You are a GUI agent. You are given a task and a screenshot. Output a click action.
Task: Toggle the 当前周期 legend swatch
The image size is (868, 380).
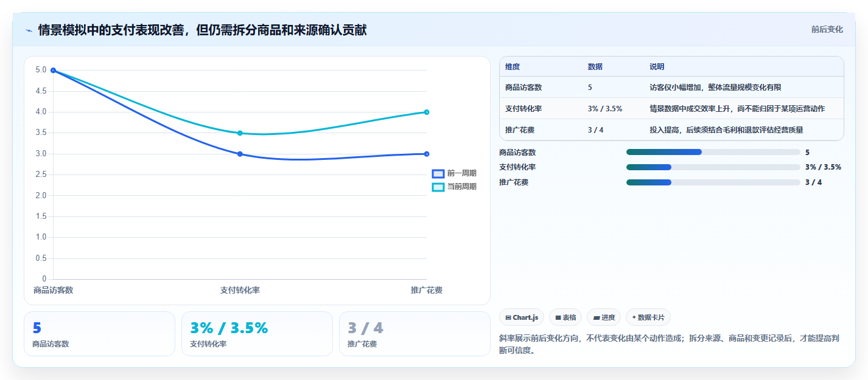[x=438, y=187]
